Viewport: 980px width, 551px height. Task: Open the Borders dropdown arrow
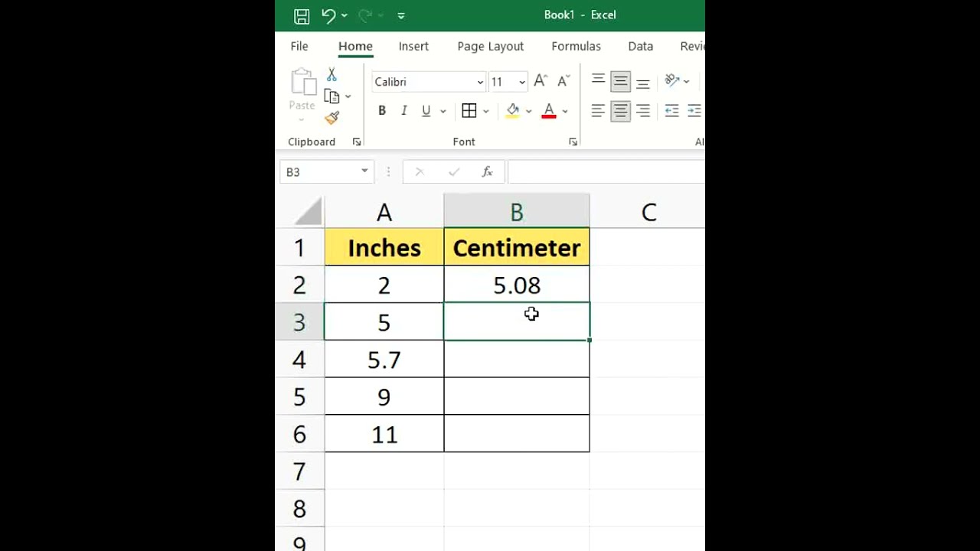coord(486,111)
